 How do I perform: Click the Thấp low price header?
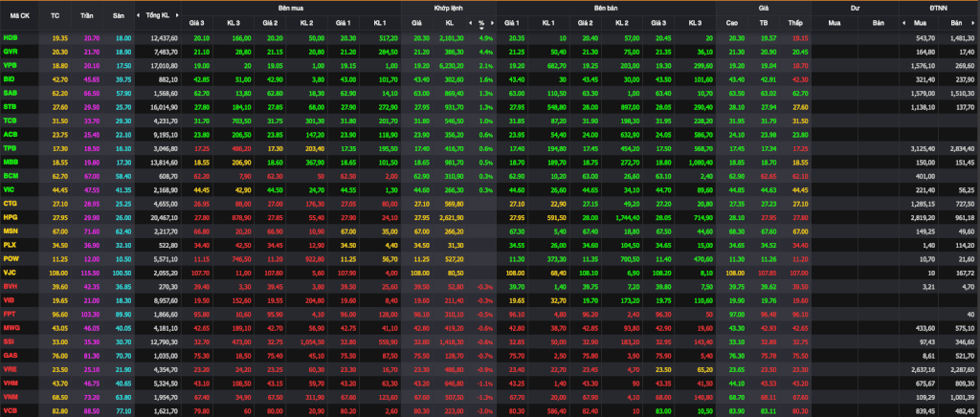(795, 23)
